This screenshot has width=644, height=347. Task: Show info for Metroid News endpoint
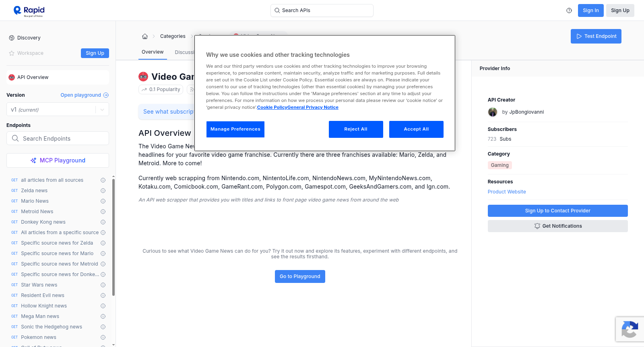[x=103, y=212]
